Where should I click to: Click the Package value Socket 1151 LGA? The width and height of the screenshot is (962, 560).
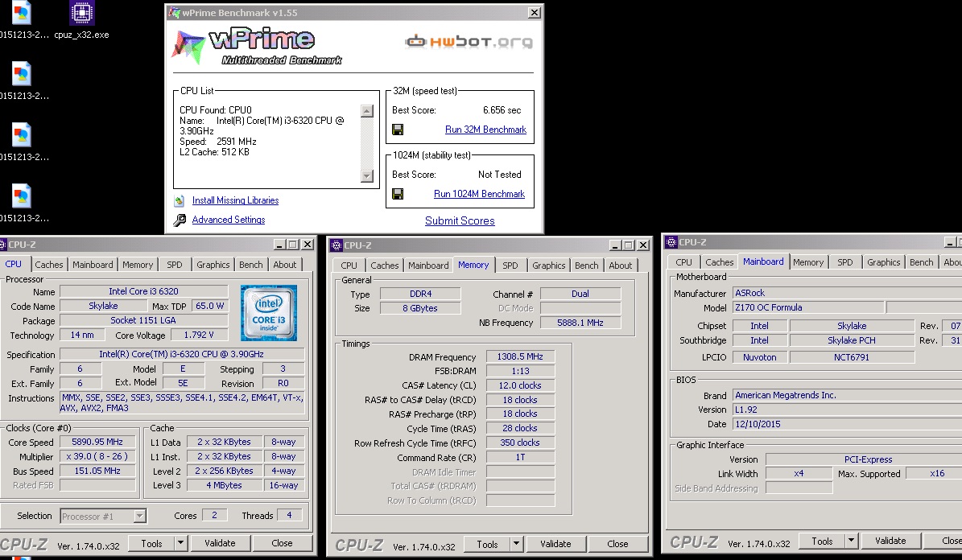[x=143, y=320]
